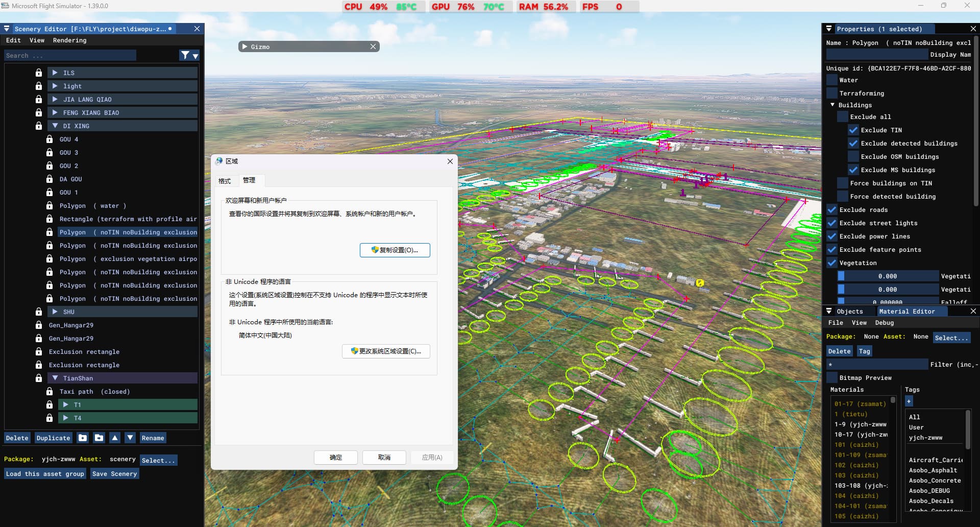The width and height of the screenshot is (980, 527).
Task: Expand the JIA LANG QIAO group
Action: (55, 100)
